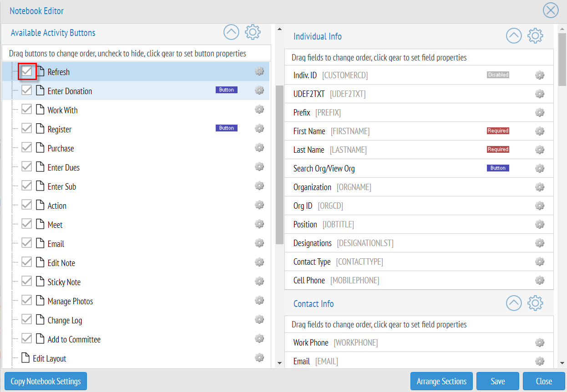Click Required badge on First Name
Screen dimensions: 567x392
click(498, 131)
